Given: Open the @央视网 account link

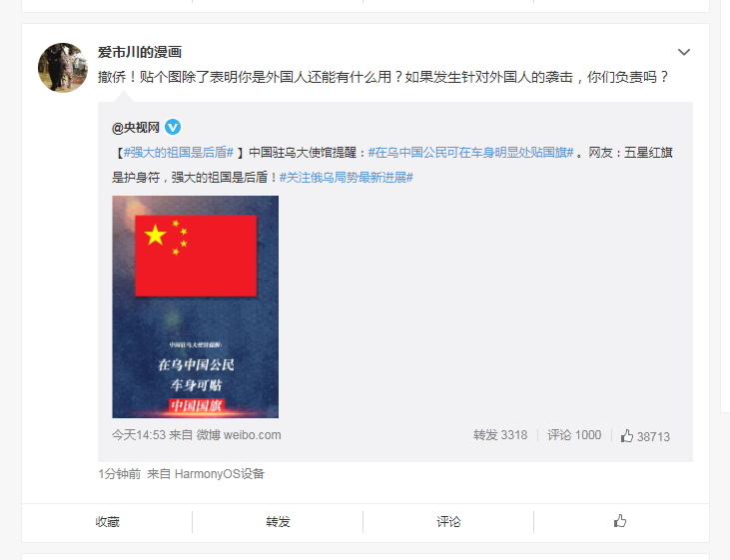Looking at the screenshot, I should pyautogui.click(x=136, y=127).
